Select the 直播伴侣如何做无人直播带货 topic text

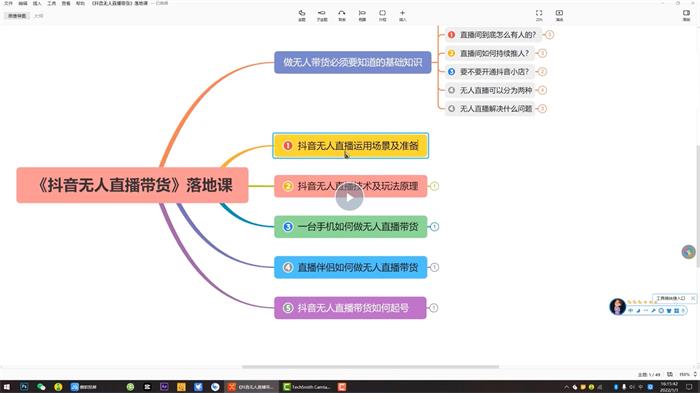click(x=358, y=268)
